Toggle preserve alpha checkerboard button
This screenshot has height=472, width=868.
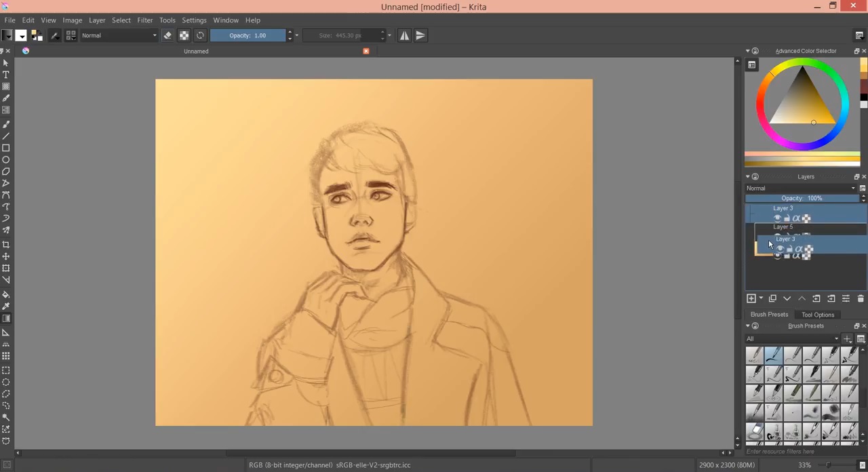pos(184,35)
